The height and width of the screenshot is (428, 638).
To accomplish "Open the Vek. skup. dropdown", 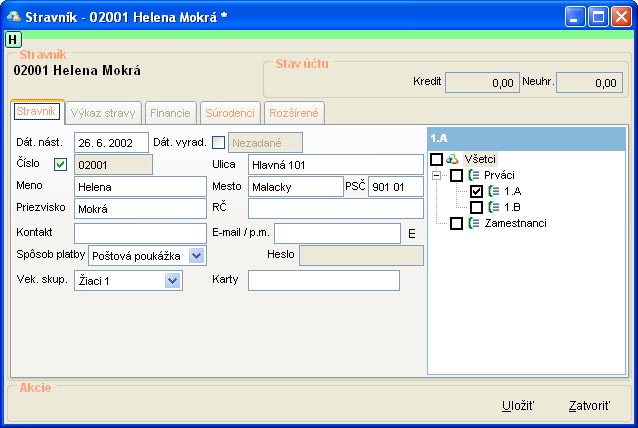I will (x=173, y=281).
